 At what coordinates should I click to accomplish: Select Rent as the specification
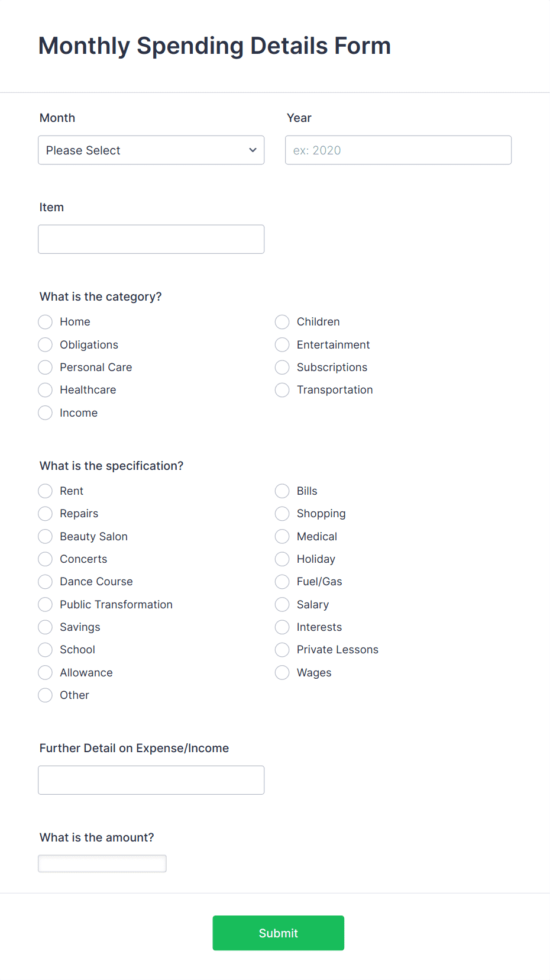(45, 491)
